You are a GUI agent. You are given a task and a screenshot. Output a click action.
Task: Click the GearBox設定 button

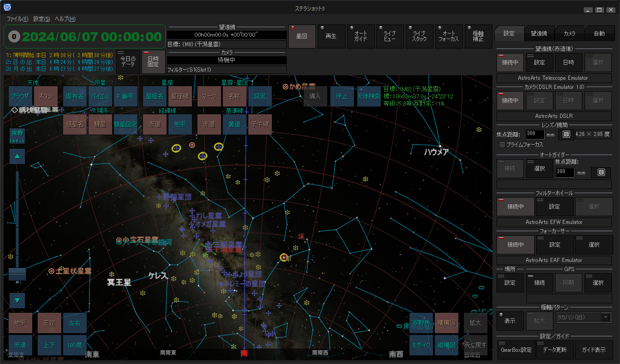tap(516, 350)
